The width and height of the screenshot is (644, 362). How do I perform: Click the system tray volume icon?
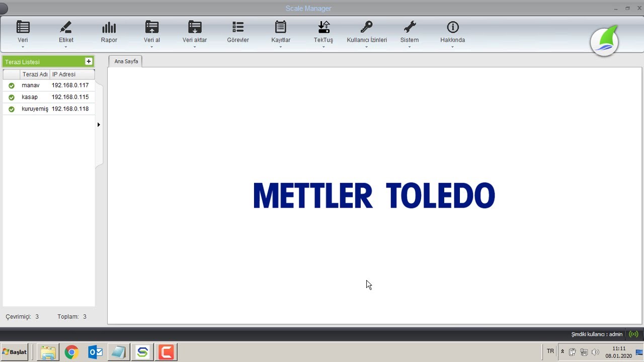(x=595, y=352)
